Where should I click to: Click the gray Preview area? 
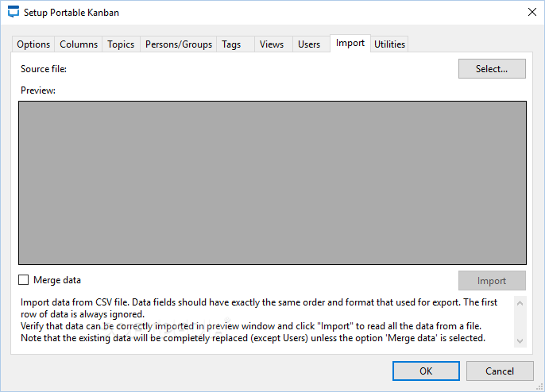[x=272, y=183]
